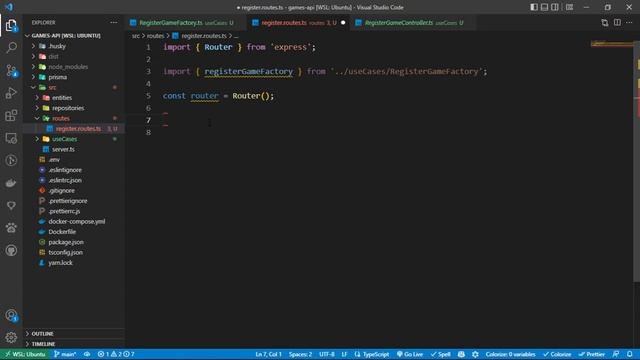This screenshot has width=640, height=360.
Task: Switch to RegisterGameController.ts tab
Action: 413,23
